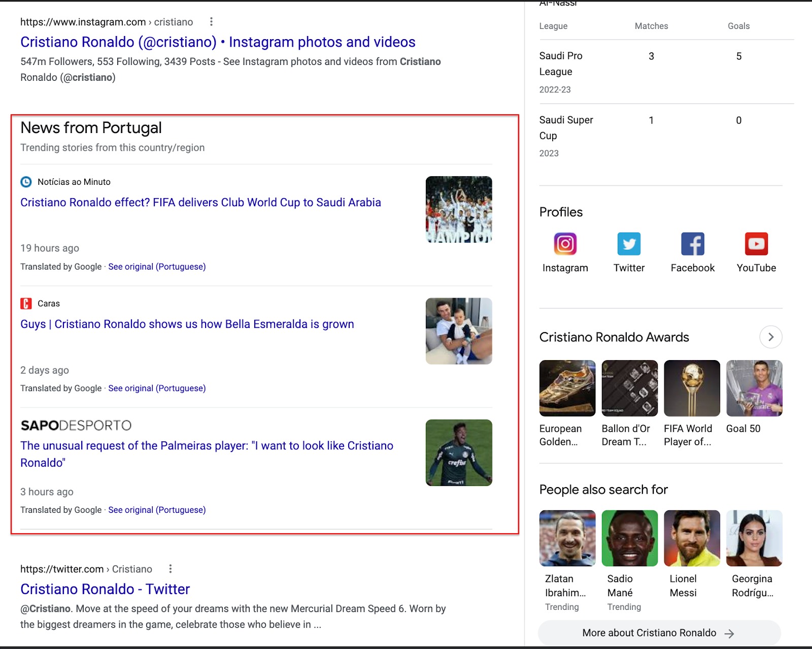Click the Lionel Messi thumbnail
Screen dimensions: 812x649
tap(692, 538)
